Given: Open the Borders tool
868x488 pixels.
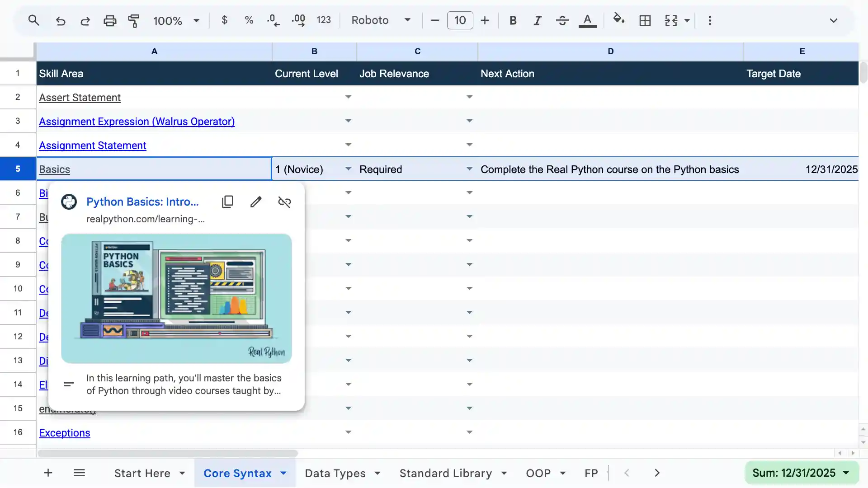Looking at the screenshot, I should click(x=645, y=20).
